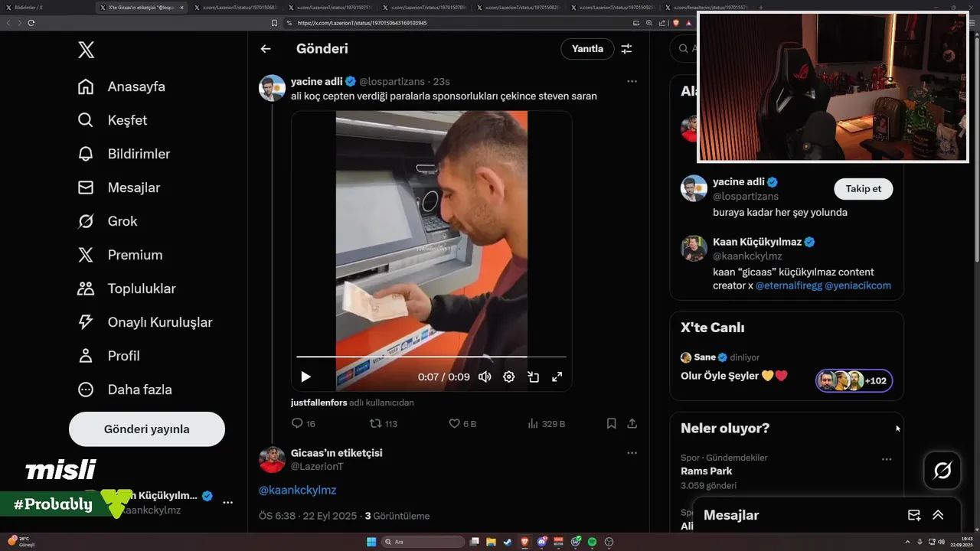The height and width of the screenshot is (551, 980).
Task: Repost the post with 113 reposts
Action: [x=383, y=423]
